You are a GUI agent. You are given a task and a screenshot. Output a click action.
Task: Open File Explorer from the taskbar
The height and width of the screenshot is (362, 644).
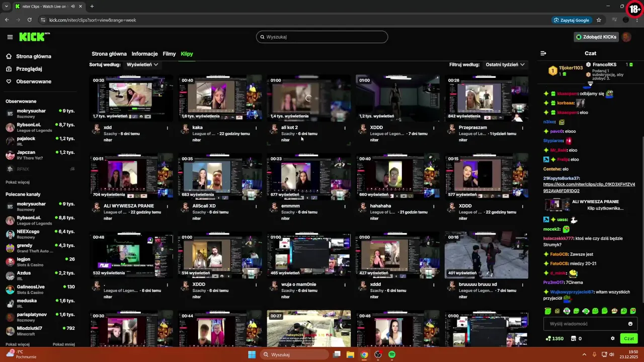[350, 354]
